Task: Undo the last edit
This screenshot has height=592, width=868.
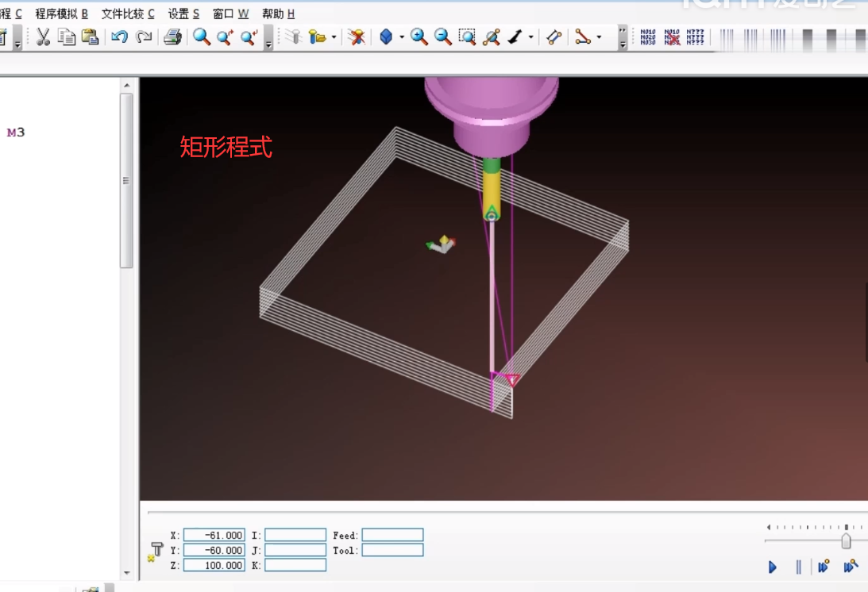Action: 119,37
